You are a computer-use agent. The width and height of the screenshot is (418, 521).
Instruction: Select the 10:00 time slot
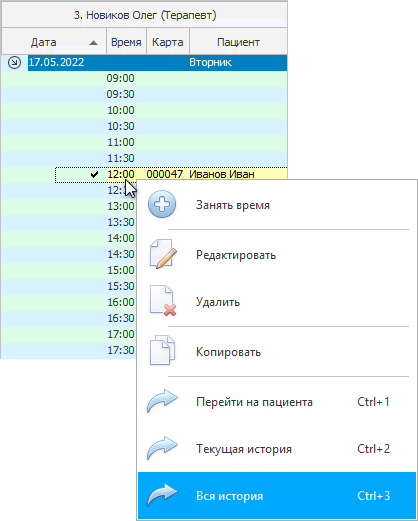click(144, 111)
